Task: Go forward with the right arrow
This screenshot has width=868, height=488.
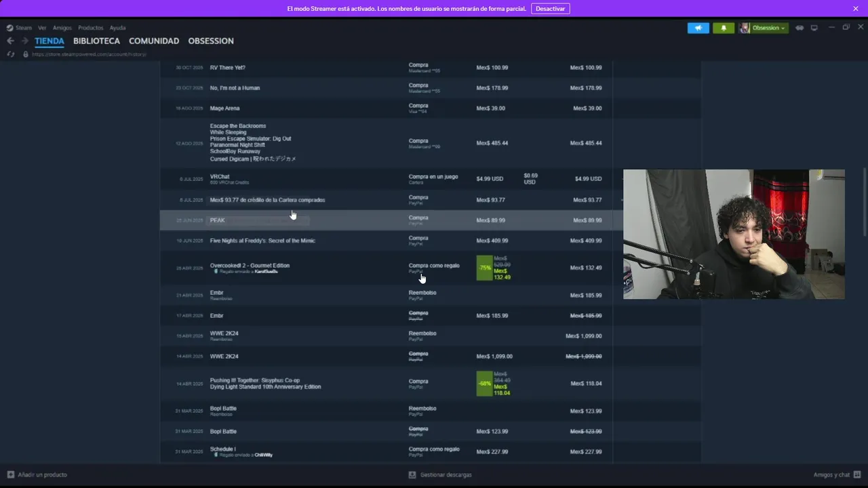Action: pyautogui.click(x=24, y=41)
